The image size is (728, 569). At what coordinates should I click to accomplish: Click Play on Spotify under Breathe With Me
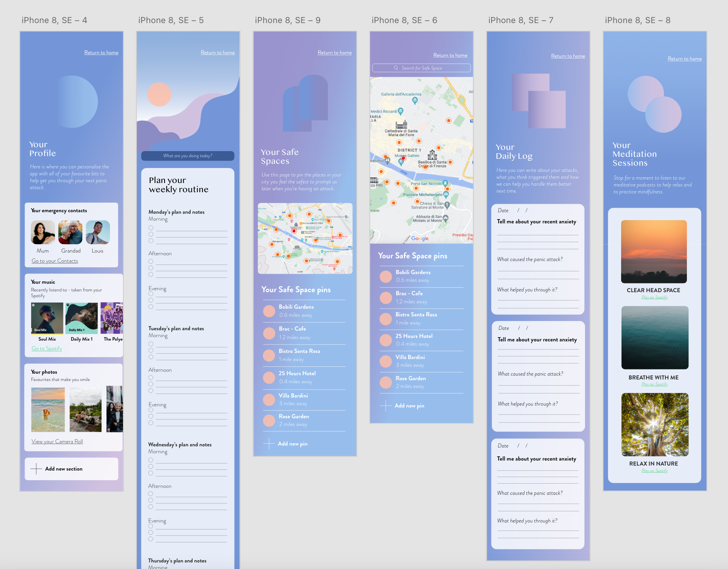click(x=655, y=384)
